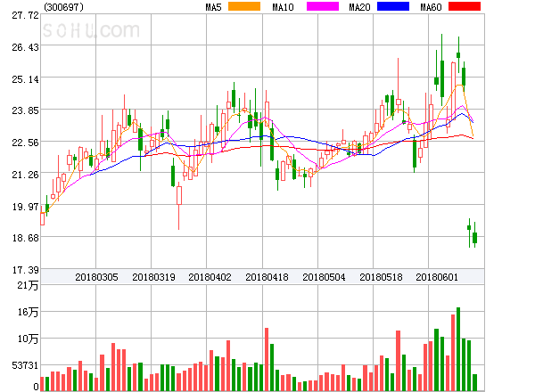This screenshot has width=535, height=392.
Task: Click the 20180305 date label
Action: (x=96, y=277)
